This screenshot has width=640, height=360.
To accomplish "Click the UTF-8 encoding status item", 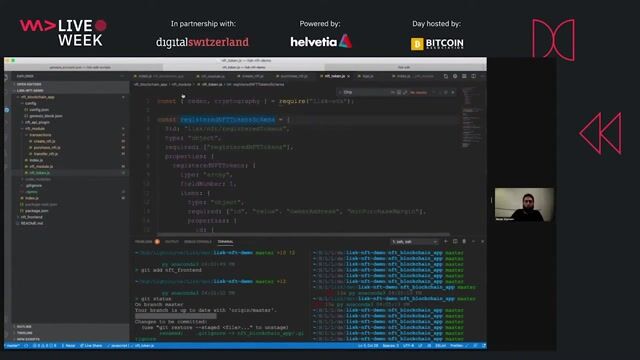I will (x=409, y=346).
